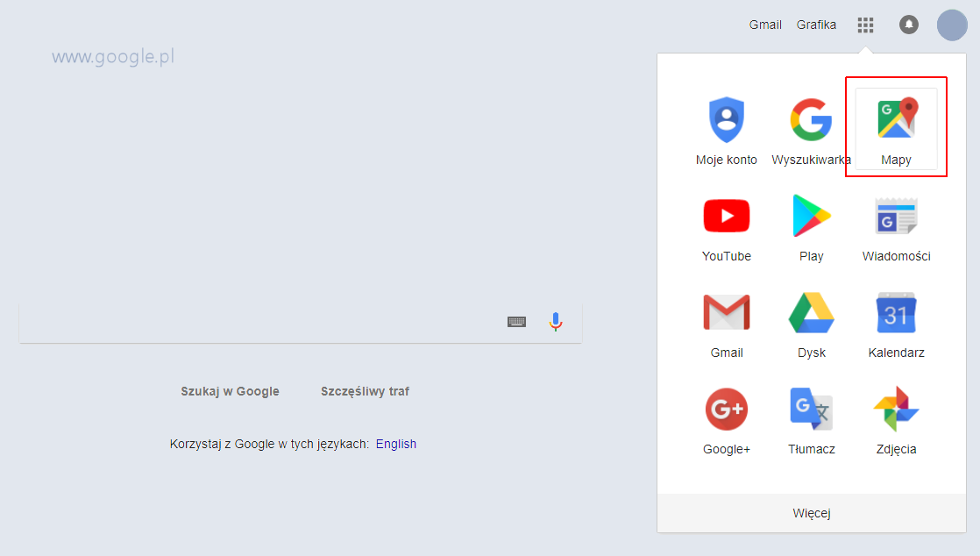Viewport: 980px width, 556px height.
Task: Open Moje konto from the apps grid
Action: click(727, 130)
